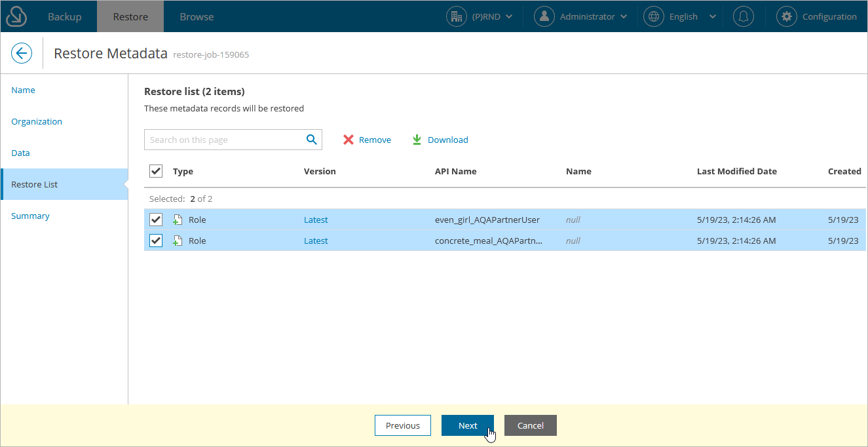
Task: Click the green Download arrow icon
Action: tap(417, 140)
